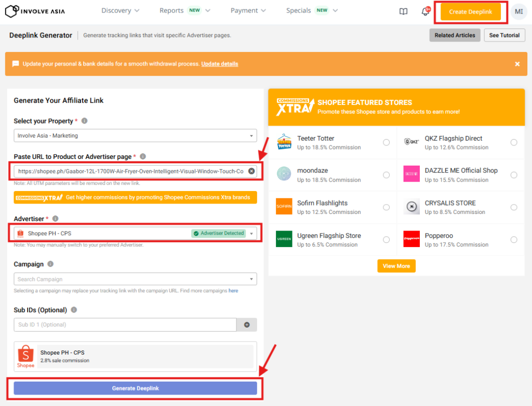Select the QKZ Flagship Direct radio button

click(514, 143)
